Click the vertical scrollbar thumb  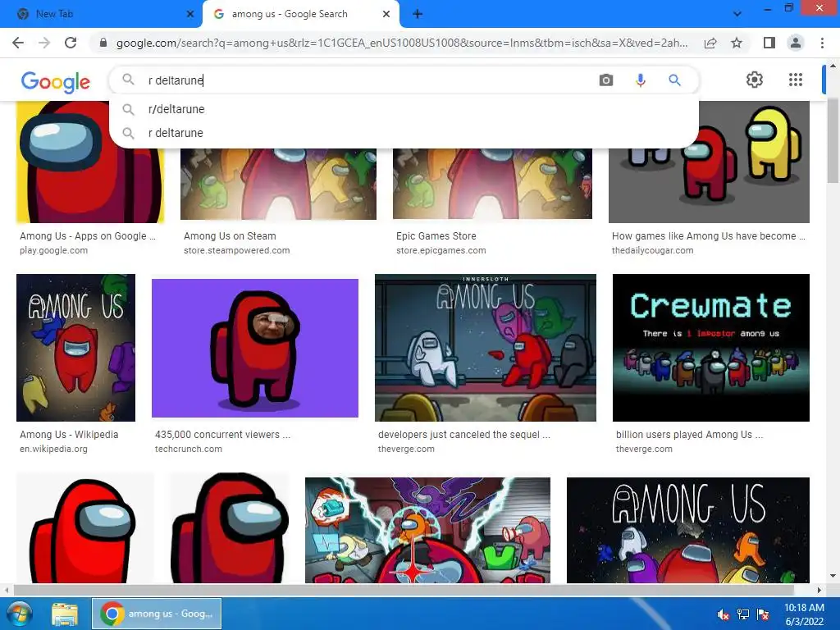[x=833, y=140]
